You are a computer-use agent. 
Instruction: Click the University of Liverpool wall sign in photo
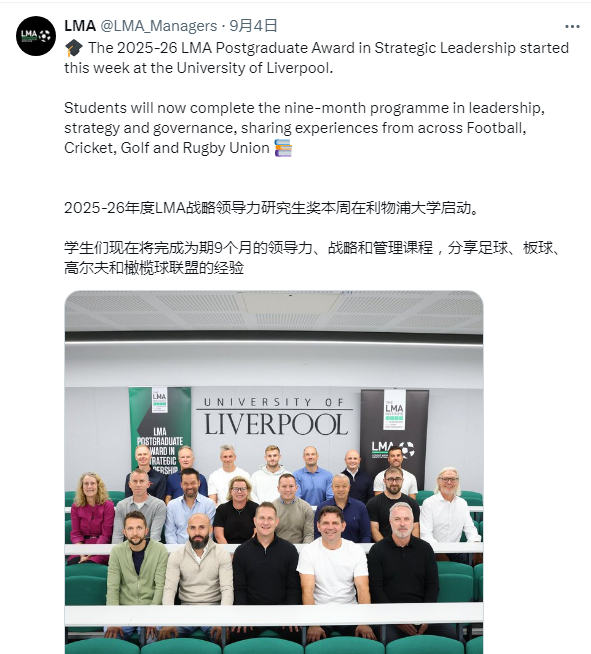click(x=275, y=417)
